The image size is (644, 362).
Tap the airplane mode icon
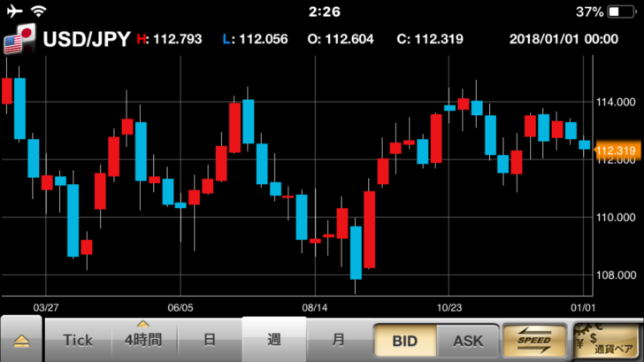point(13,12)
